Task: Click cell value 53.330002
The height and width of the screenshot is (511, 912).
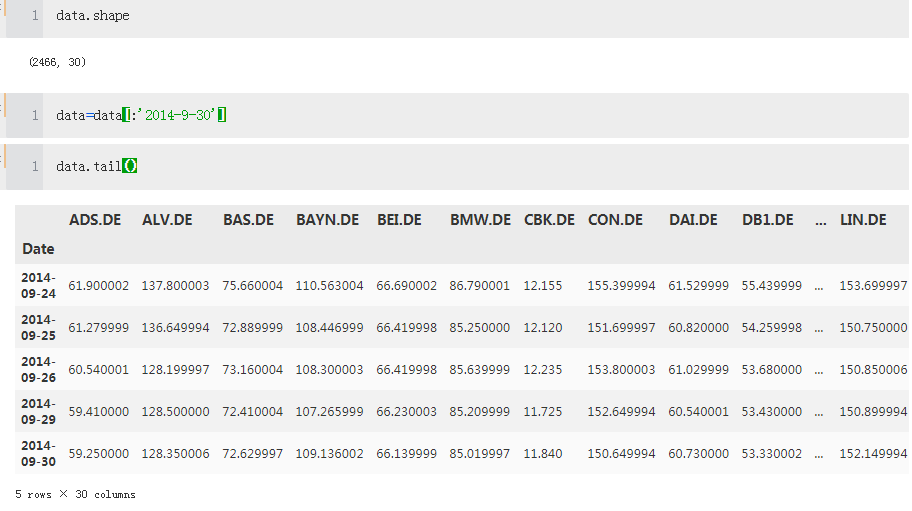Action: pos(771,453)
